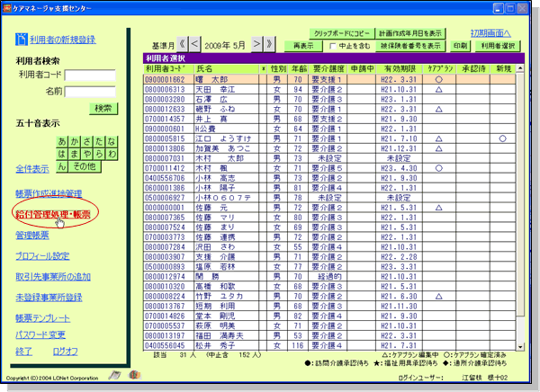Viewport: 540px width, 392px height.
Task: Click the notebook icon in the footer
Action: pyautogui.click(x=114, y=375)
